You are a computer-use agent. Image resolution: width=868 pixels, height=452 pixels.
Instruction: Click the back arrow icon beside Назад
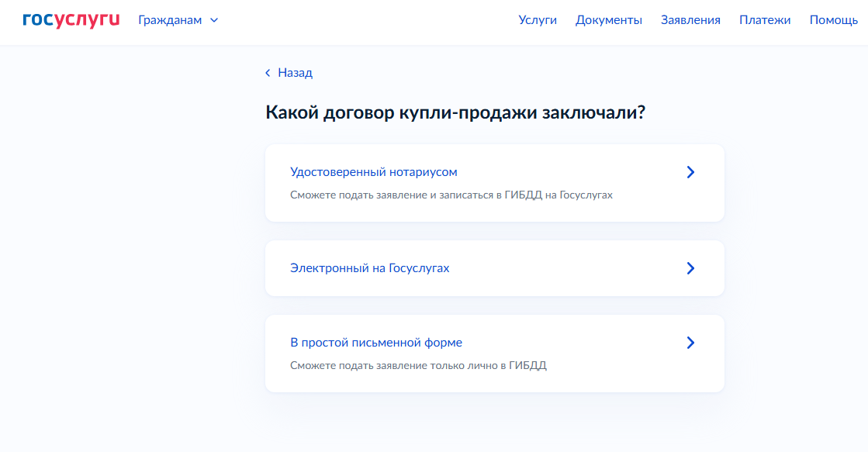[x=268, y=73]
